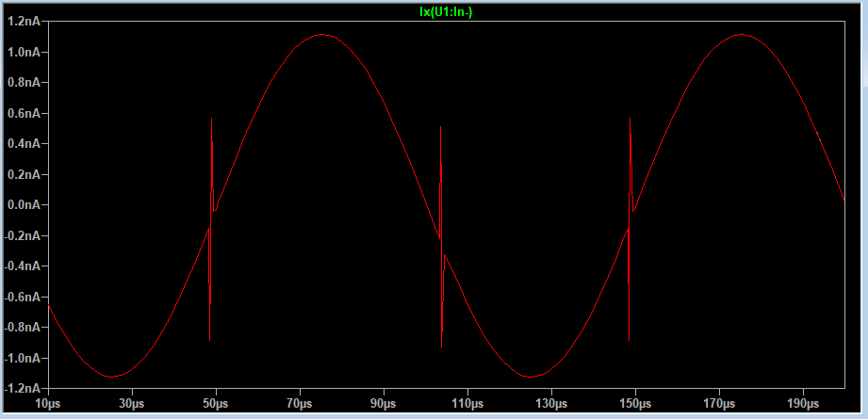The image size is (868, 419).
Task: Click the -0.8nA y-axis label
Action: click(x=22, y=328)
